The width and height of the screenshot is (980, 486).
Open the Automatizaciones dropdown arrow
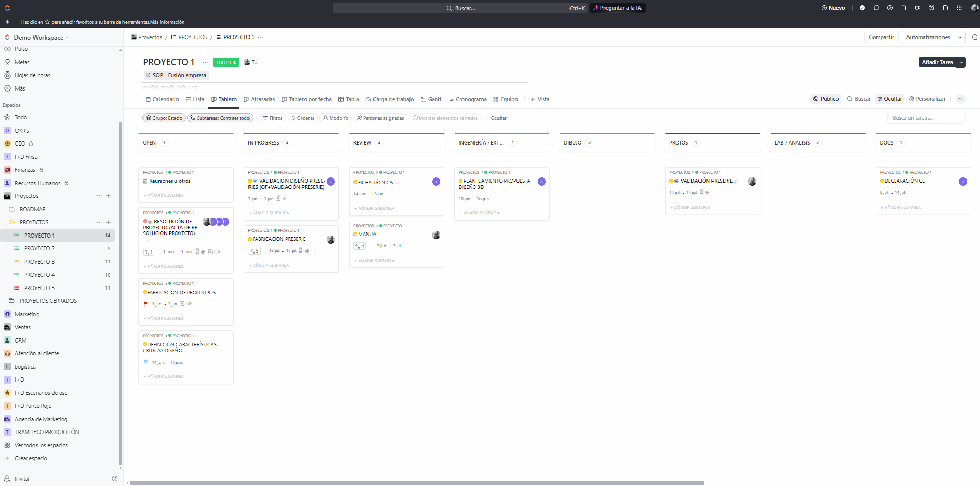point(960,37)
